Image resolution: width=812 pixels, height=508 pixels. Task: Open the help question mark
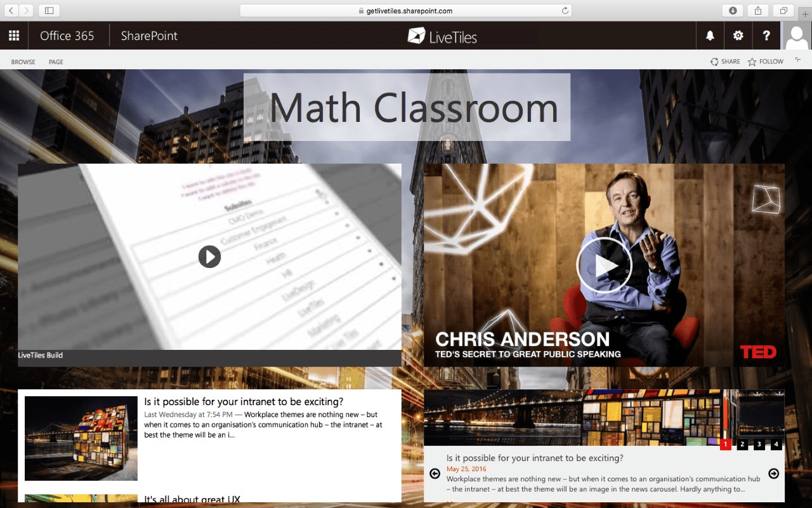click(x=766, y=36)
